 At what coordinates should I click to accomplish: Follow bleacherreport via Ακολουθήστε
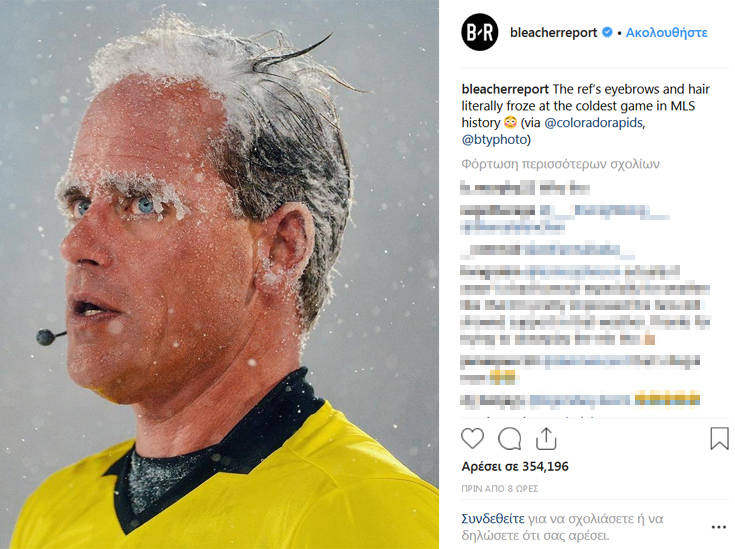(667, 33)
